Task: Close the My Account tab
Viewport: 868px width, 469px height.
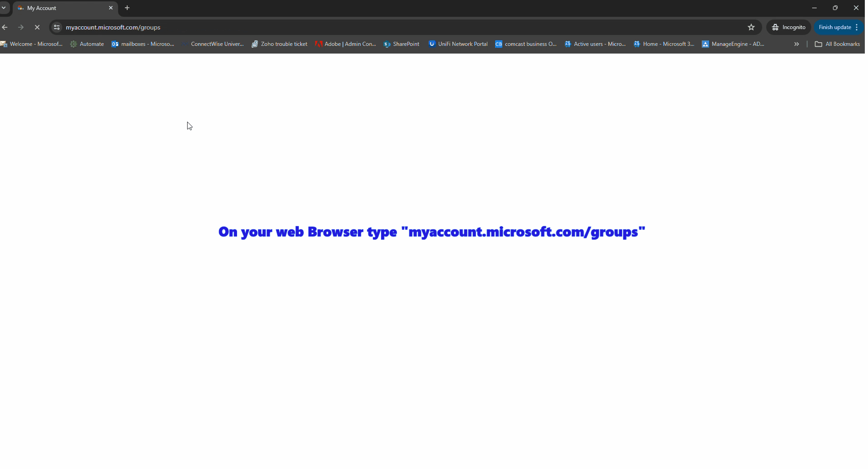Action: click(x=111, y=8)
